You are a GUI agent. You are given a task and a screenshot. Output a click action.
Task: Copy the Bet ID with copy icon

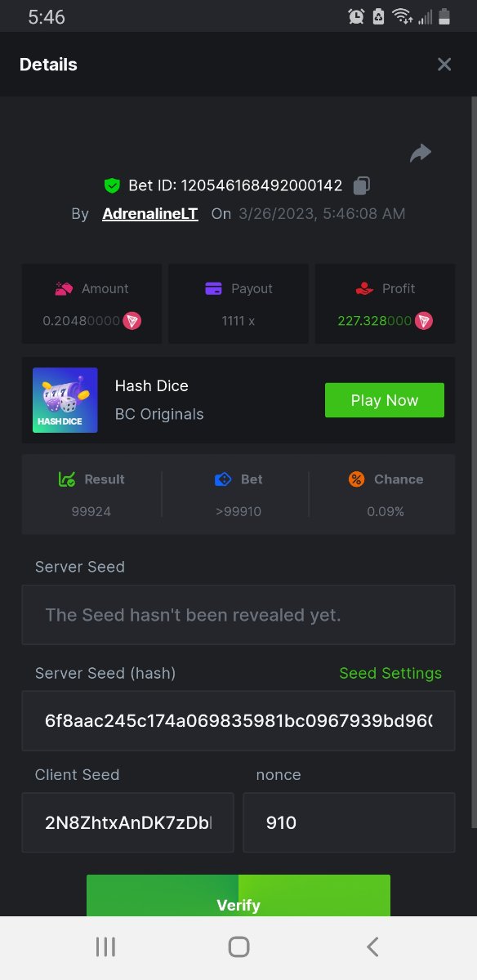362,186
